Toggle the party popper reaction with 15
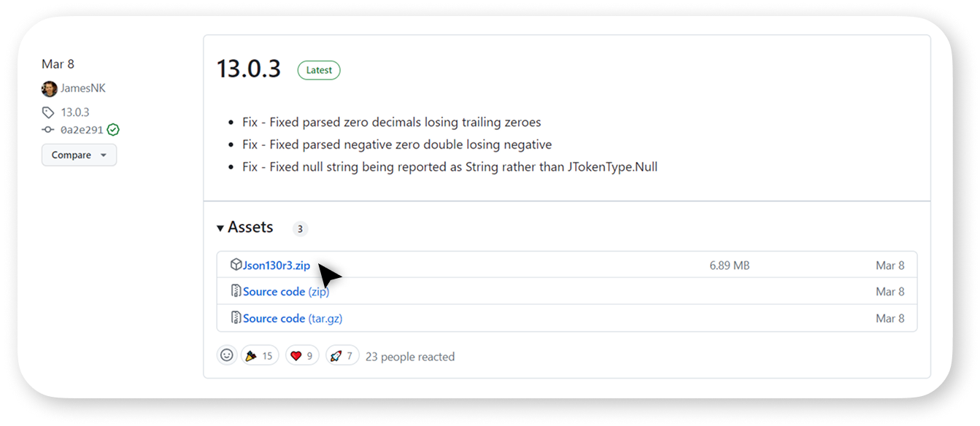The height and width of the screenshot is (426, 980). [260, 355]
